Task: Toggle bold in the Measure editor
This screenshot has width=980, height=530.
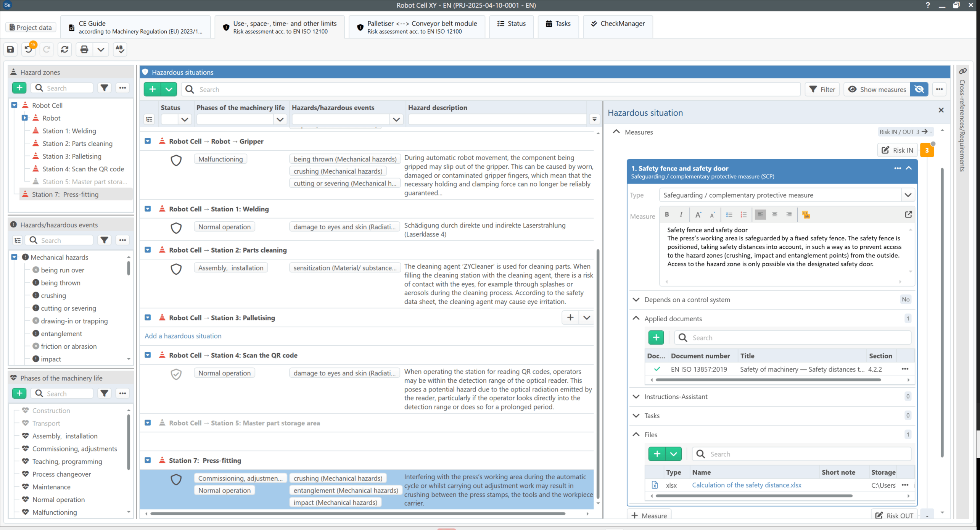Action: [667, 214]
